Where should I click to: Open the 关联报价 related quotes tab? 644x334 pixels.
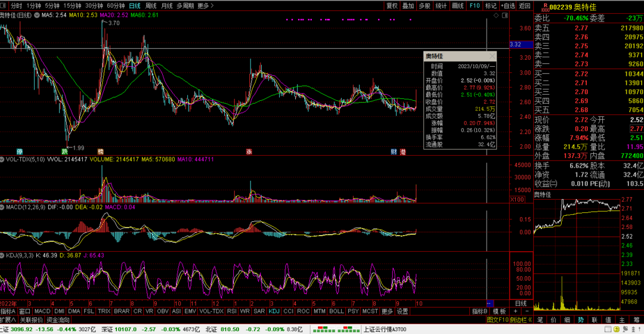tap(31, 320)
